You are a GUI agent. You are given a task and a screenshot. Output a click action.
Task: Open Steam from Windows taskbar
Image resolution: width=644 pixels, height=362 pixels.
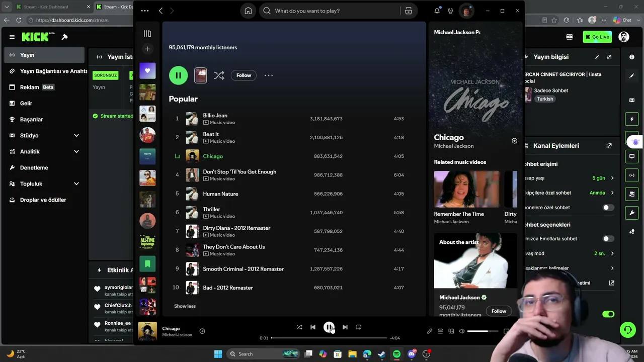click(x=382, y=354)
